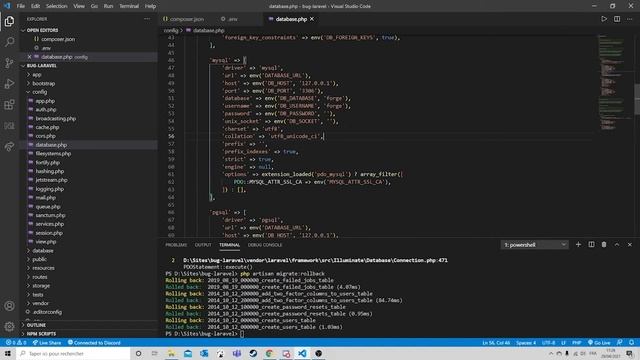Open the Accounts icon in activity bar

pos(9,306)
